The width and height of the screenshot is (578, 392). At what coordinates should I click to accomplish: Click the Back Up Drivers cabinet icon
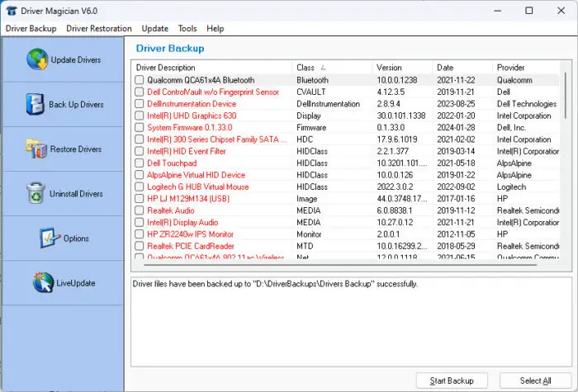pyautogui.click(x=35, y=104)
